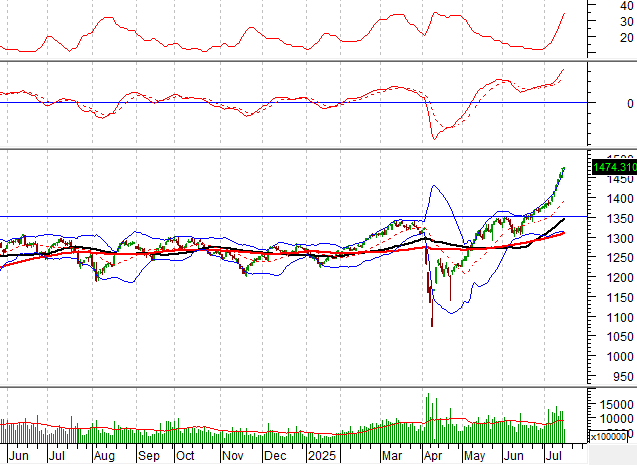Screen dimensions: 637x465
Task: Click the 950 price axis label
Action: 623,377
